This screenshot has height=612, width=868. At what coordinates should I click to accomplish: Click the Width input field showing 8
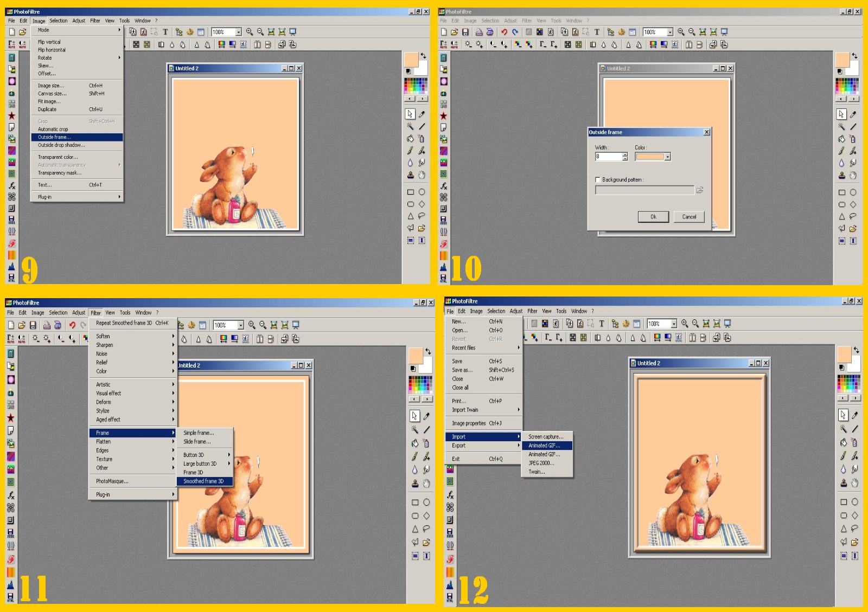point(608,157)
